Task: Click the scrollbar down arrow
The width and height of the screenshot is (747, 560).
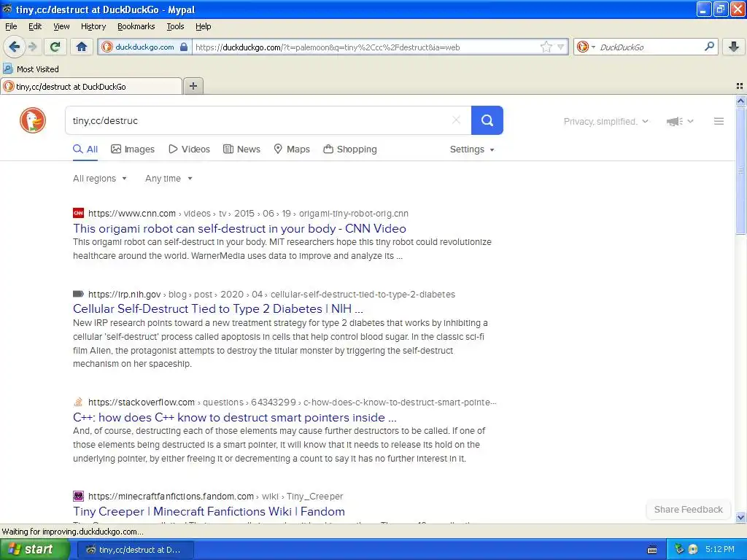Action: click(x=740, y=517)
